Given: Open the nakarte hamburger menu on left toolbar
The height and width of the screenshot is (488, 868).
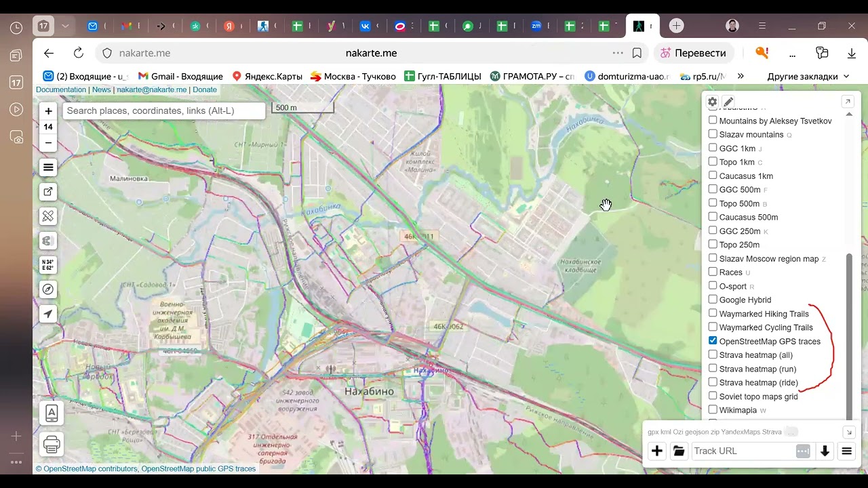Looking at the screenshot, I should (x=48, y=167).
